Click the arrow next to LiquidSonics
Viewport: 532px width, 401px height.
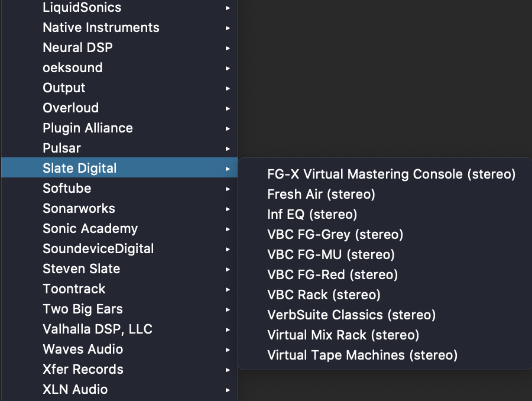click(x=228, y=8)
